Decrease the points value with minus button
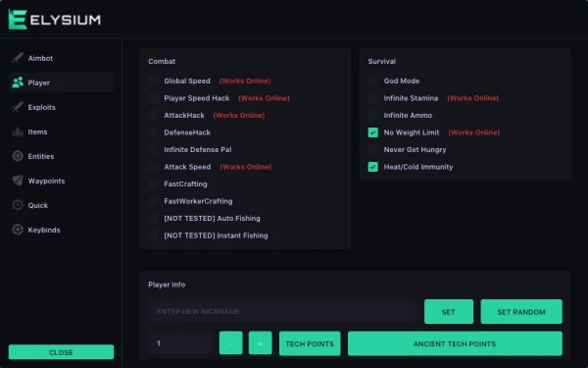Screen dimensions: 588x368 tap(230, 342)
